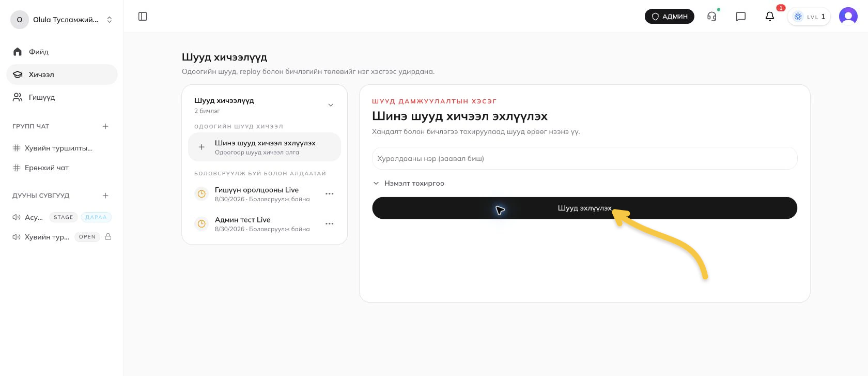Open Гишүүн оролцооны Live entry
The width and height of the screenshot is (868, 376).
pos(262,194)
